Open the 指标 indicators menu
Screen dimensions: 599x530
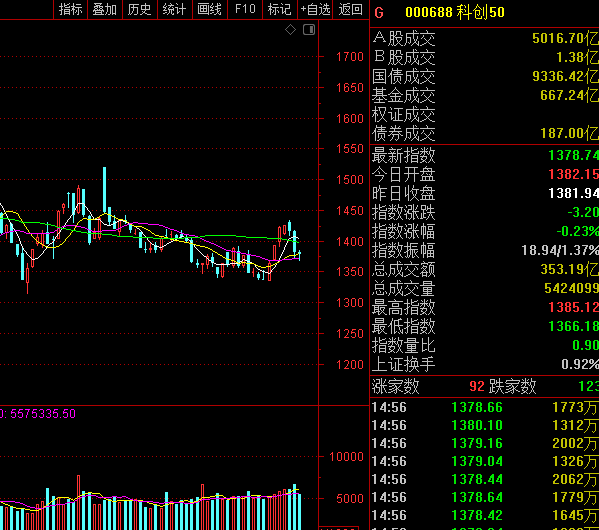pos(71,9)
